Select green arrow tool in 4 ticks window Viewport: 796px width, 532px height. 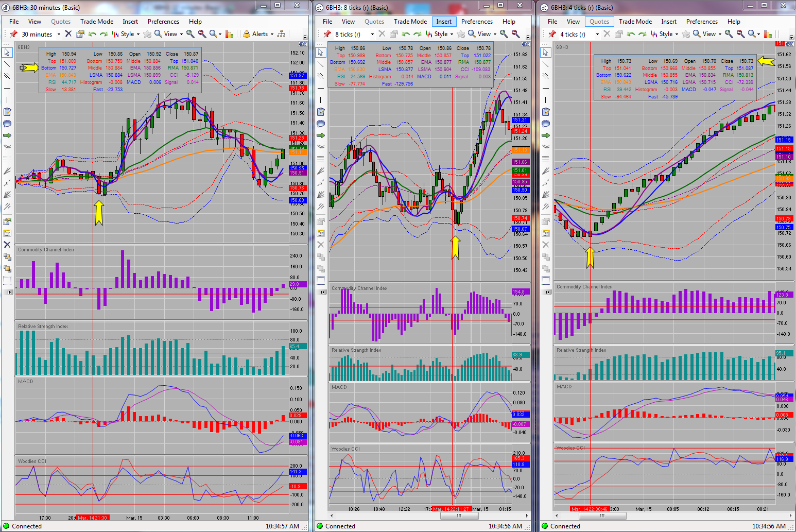pyautogui.click(x=546, y=135)
